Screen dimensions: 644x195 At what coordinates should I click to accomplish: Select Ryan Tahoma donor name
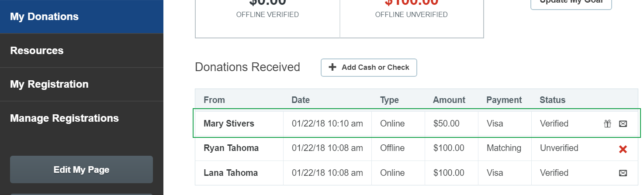tap(231, 148)
